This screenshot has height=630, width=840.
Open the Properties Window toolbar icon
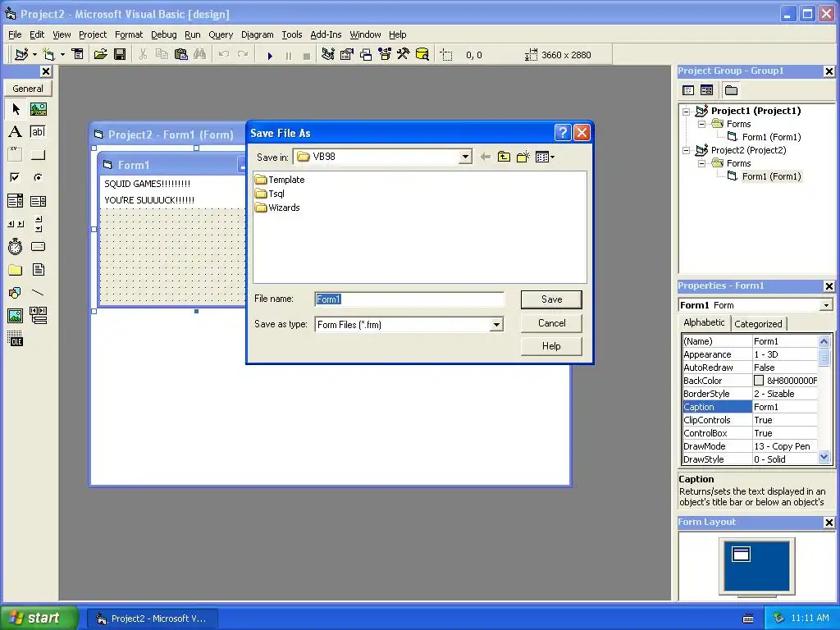click(x=347, y=54)
